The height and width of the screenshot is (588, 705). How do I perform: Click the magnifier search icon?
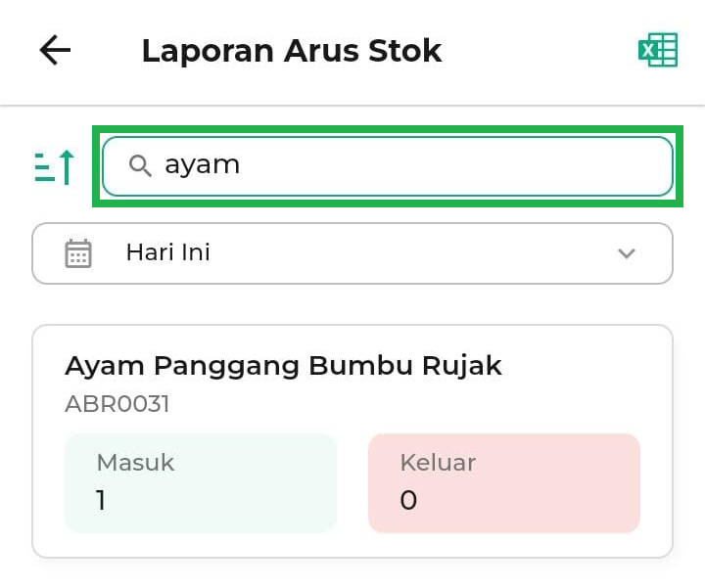(x=140, y=165)
